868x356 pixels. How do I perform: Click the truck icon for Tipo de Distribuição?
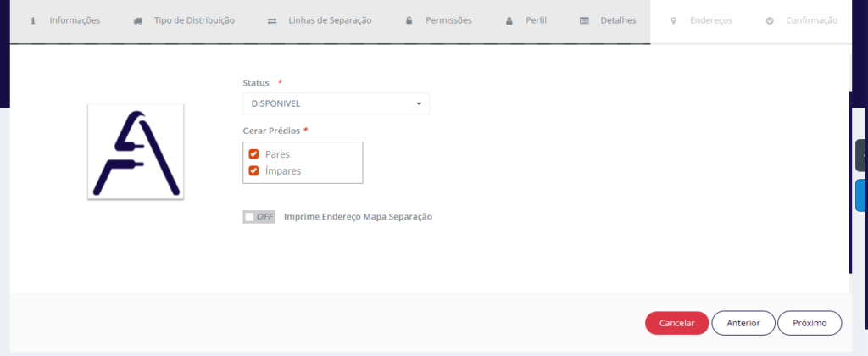[138, 20]
